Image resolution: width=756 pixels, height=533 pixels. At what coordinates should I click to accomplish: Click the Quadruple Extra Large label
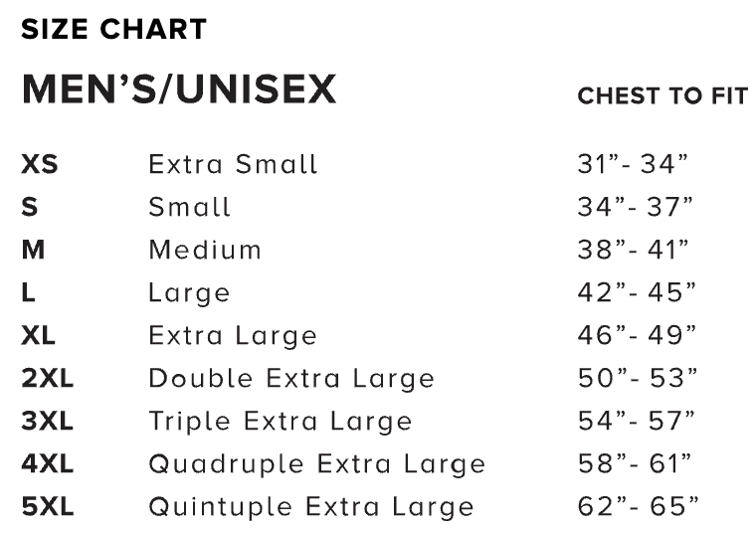[316, 464]
